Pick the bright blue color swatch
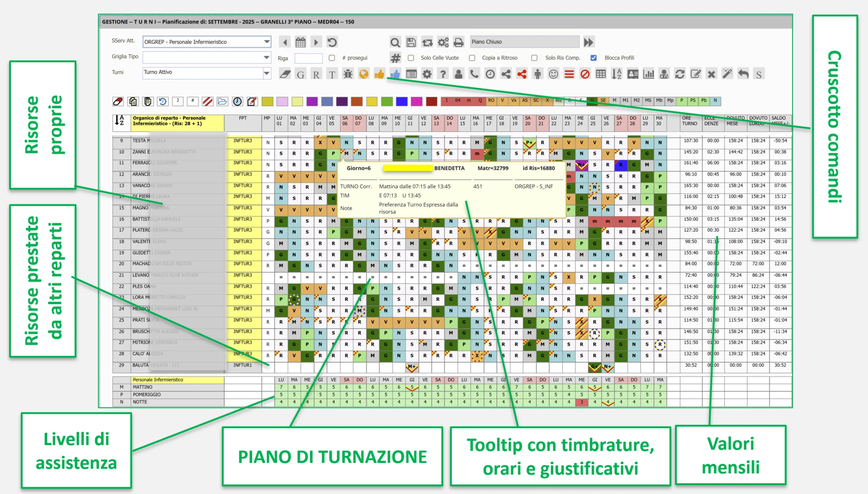The width and height of the screenshot is (868, 494). pos(402,101)
